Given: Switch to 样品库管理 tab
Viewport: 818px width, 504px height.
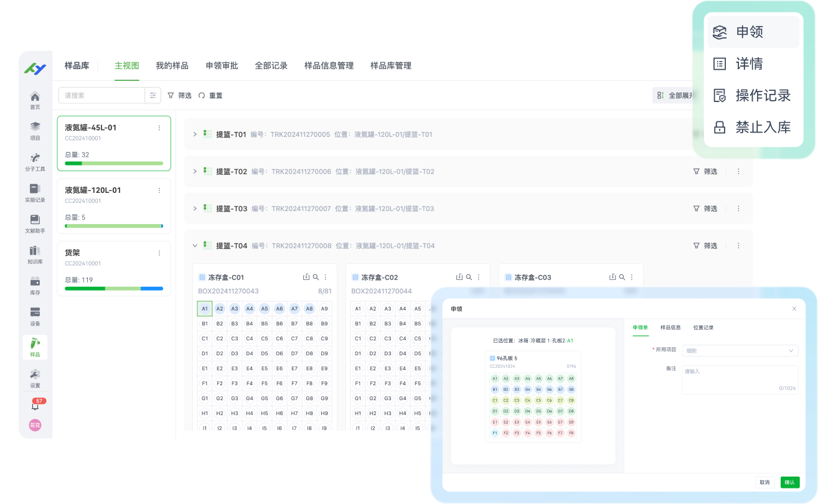Looking at the screenshot, I should coord(391,65).
